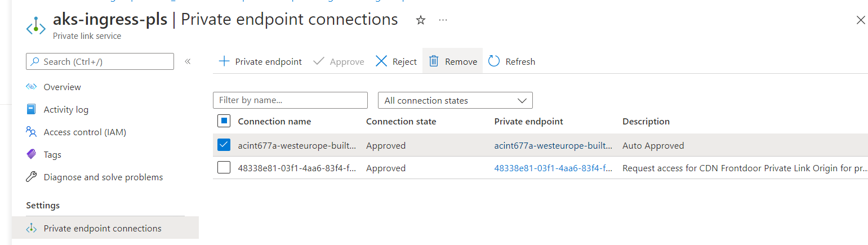The height and width of the screenshot is (245, 868).
Task: Click the Approve checkmark icon
Action: 318,61
